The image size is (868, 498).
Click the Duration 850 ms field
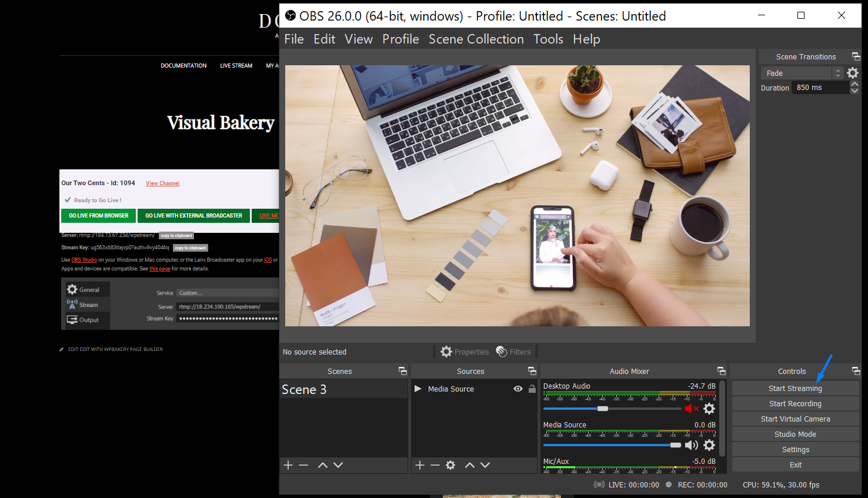[x=820, y=88]
